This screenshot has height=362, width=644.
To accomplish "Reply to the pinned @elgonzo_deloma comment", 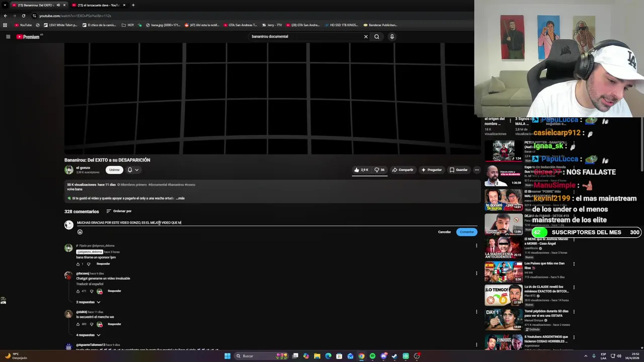I will click(x=103, y=264).
